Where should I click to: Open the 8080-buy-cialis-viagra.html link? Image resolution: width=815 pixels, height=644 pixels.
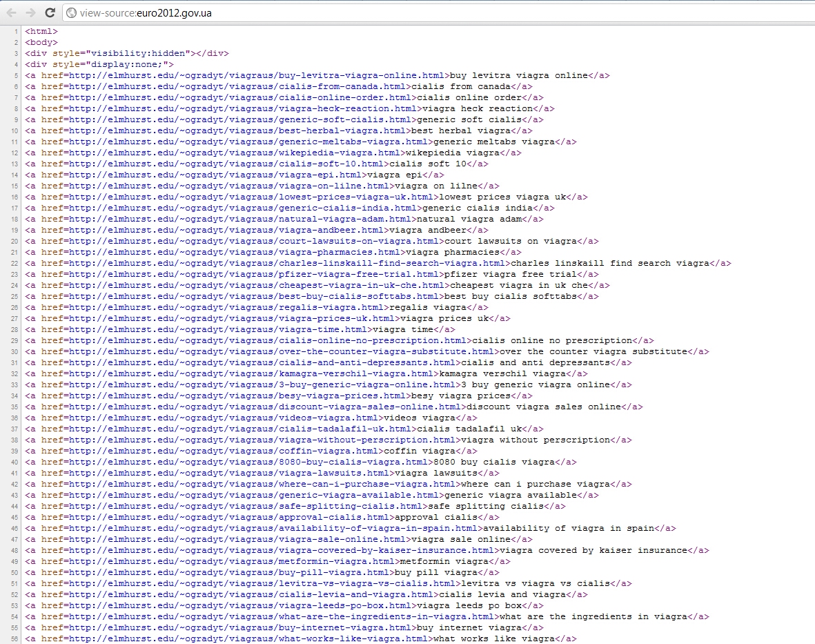248,462
